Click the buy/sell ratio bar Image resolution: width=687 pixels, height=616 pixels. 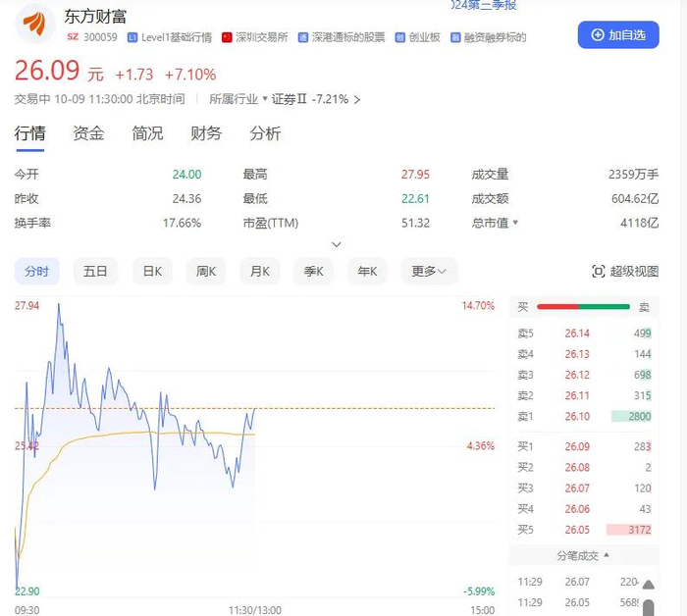pyautogui.click(x=583, y=306)
